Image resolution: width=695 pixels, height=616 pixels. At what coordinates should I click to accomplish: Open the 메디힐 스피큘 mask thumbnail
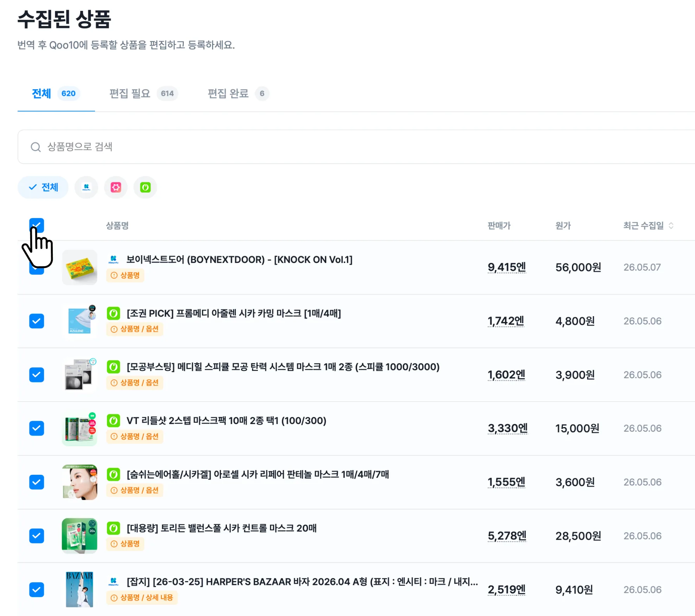[x=80, y=375]
